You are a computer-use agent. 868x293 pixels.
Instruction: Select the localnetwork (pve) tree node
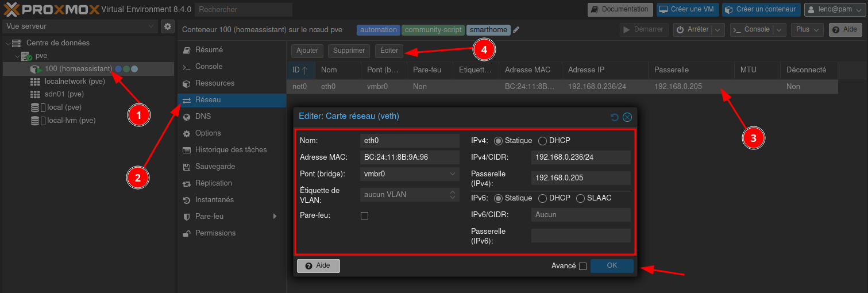tap(75, 82)
